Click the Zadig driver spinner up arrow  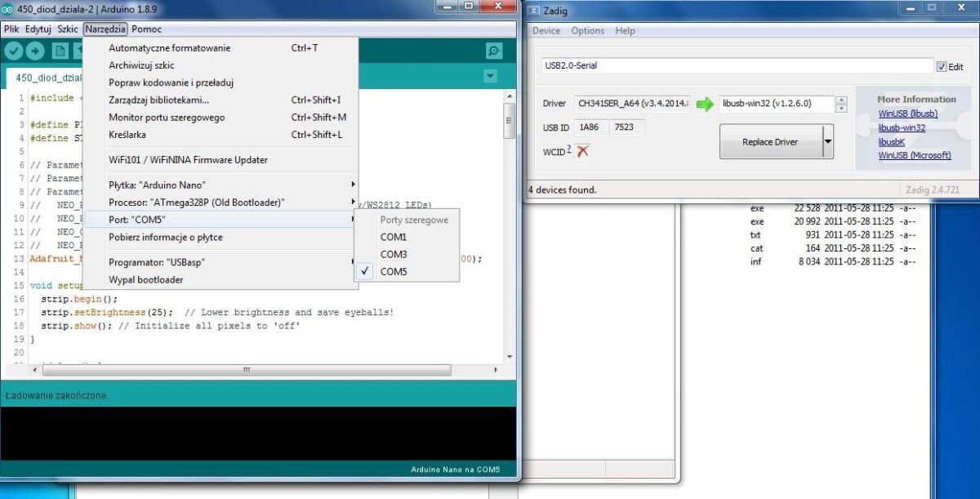(x=842, y=100)
